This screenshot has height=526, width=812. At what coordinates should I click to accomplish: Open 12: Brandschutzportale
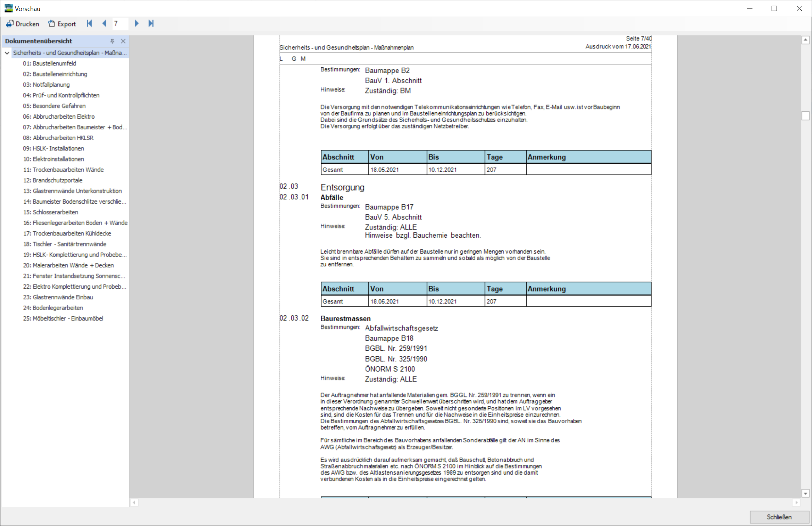pos(53,180)
